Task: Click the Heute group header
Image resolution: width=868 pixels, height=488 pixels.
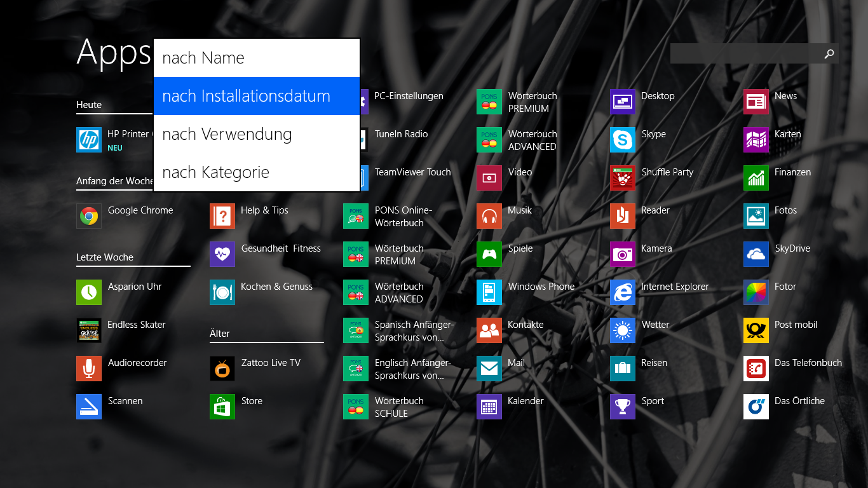Action: pos(89,105)
